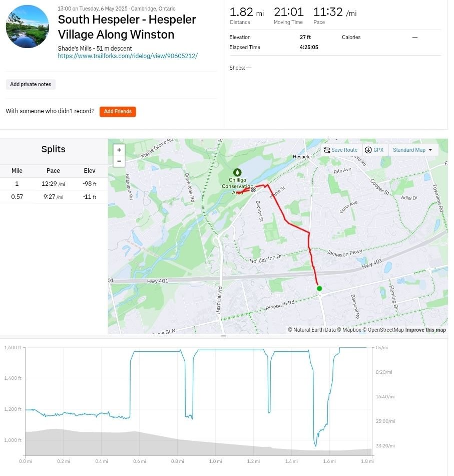Click the Standard Map dropdown arrow
This screenshot has width=454, height=476.
click(x=430, y=150)
